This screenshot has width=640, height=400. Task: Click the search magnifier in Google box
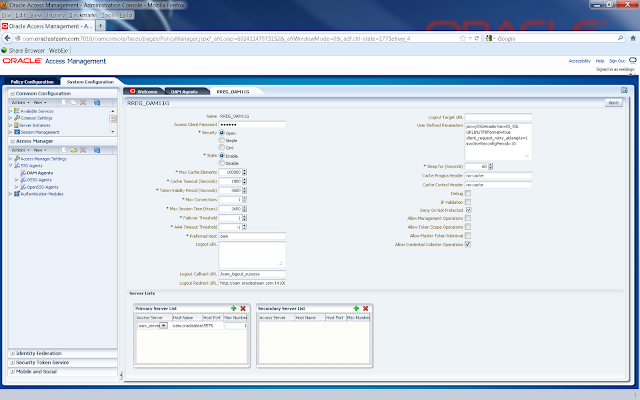click(x=620, y=38)
